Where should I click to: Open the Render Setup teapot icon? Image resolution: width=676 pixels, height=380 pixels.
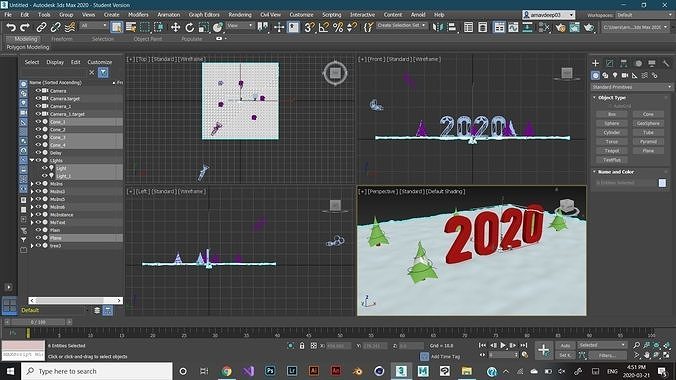[560, 27]
